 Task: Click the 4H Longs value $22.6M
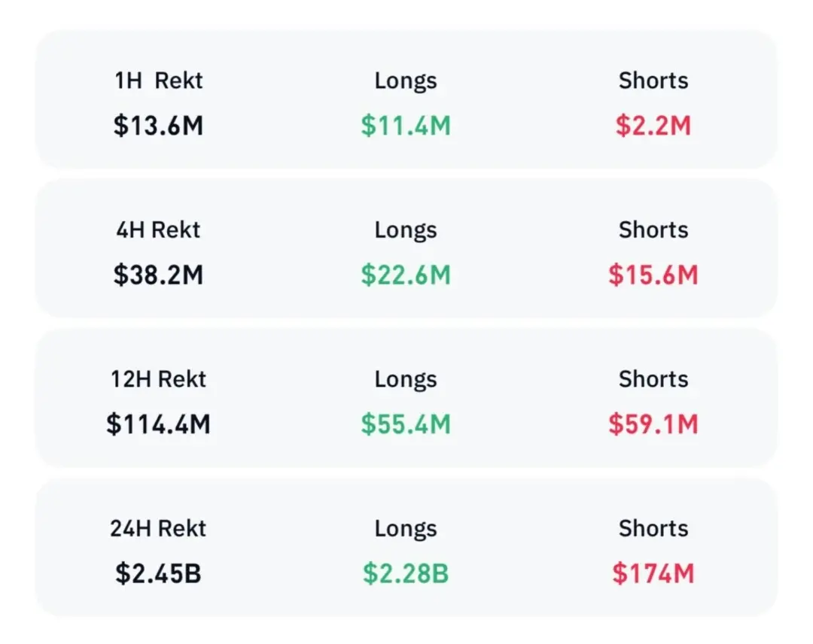(x=406, y=275)
